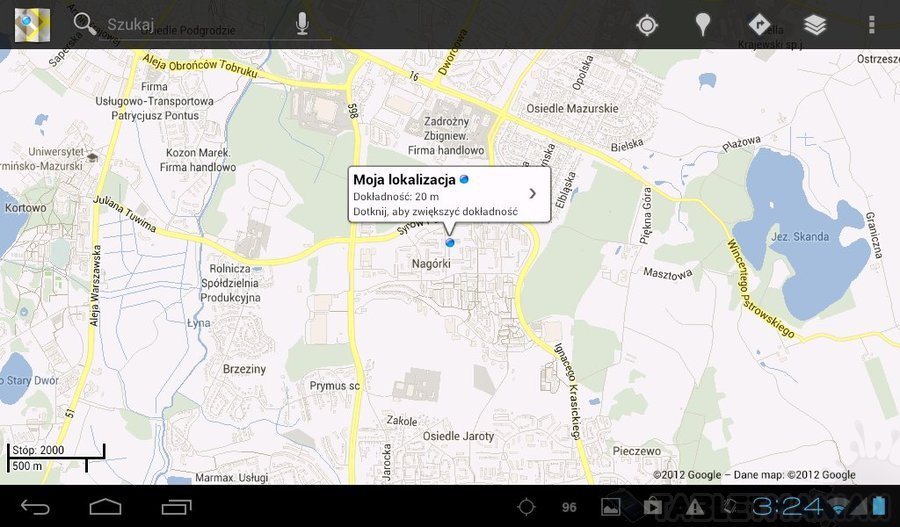Tap Rolnicza Spółdzielnia Produkcyjna label
This screenshot has height=527, width=900.
pyautogui.click(x=230, y=283)
